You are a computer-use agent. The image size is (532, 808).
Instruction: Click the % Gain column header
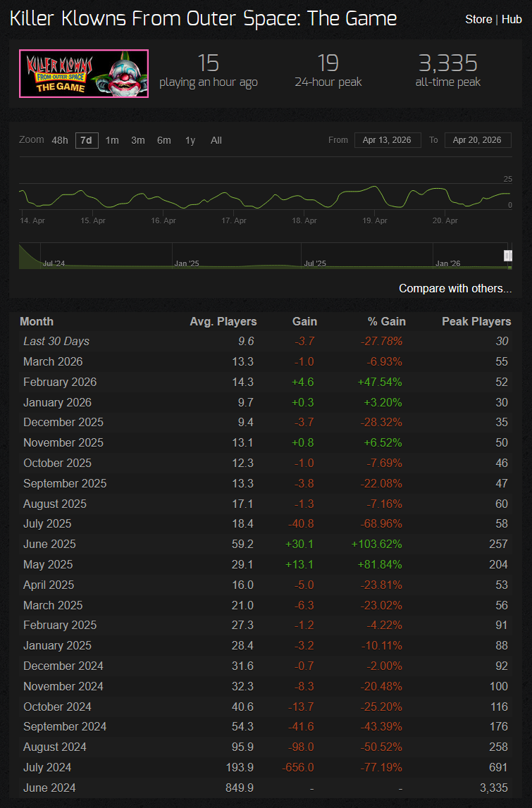(x=387, y=321)
